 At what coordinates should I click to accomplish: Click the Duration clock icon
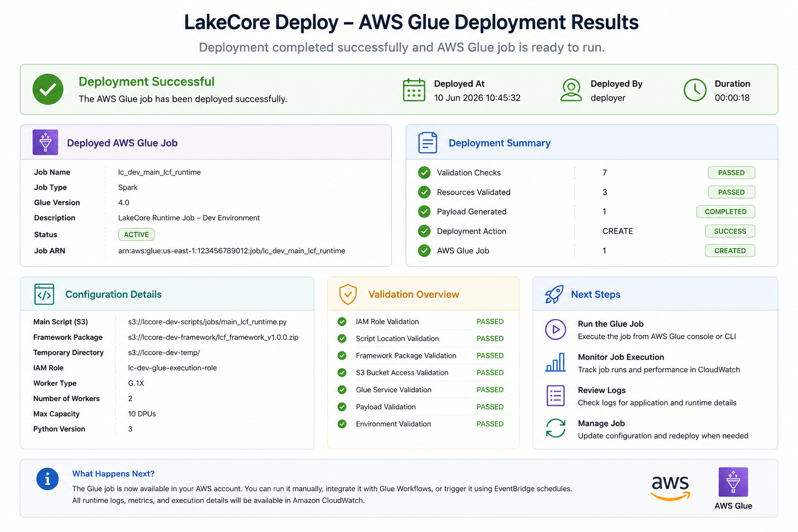pos(695,90)
